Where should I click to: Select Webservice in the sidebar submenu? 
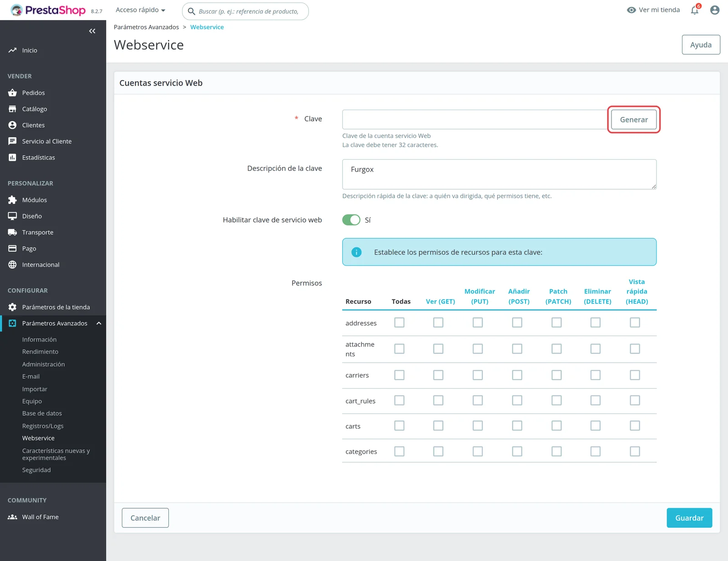tap(38, 438)
